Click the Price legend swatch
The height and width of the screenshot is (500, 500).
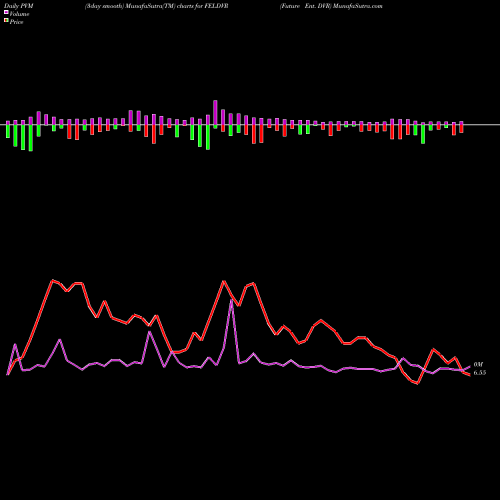coord(6,20)
